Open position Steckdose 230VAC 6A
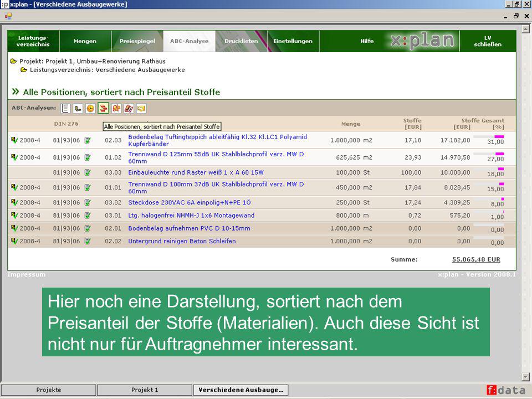This screenshot has height=399, width=532. pos(190,203)
